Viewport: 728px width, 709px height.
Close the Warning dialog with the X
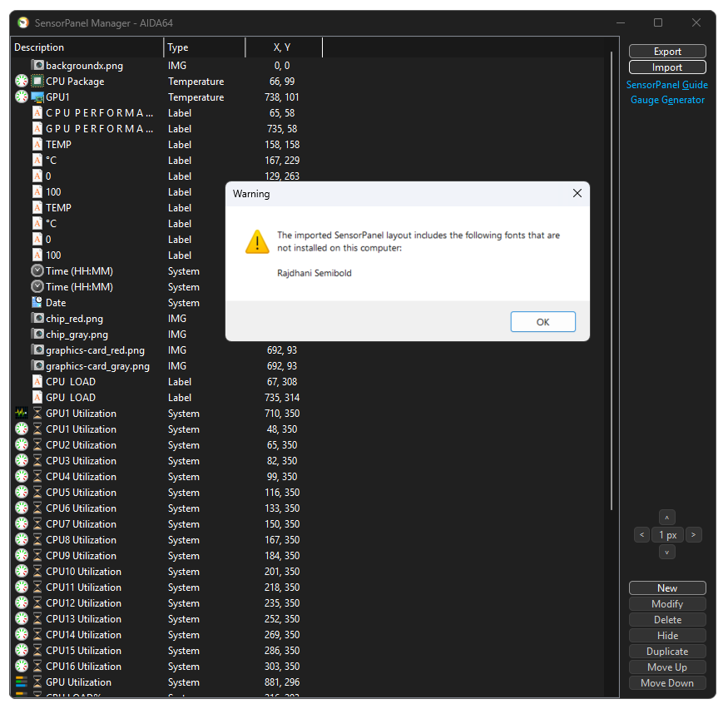coord(577,193)
